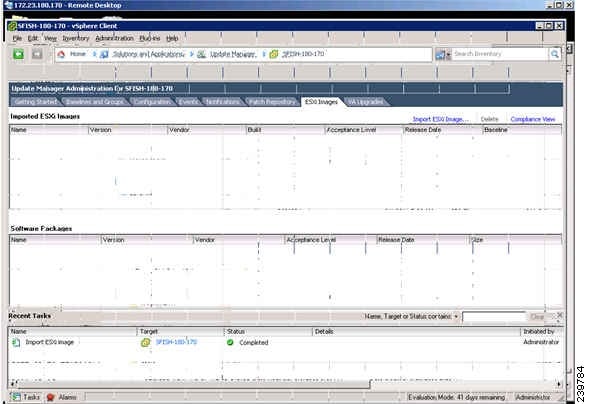Viewport: 600px width, 404px height.
Task: Click the Import ESXi Image task icon
Action: [x=16, y=342]
